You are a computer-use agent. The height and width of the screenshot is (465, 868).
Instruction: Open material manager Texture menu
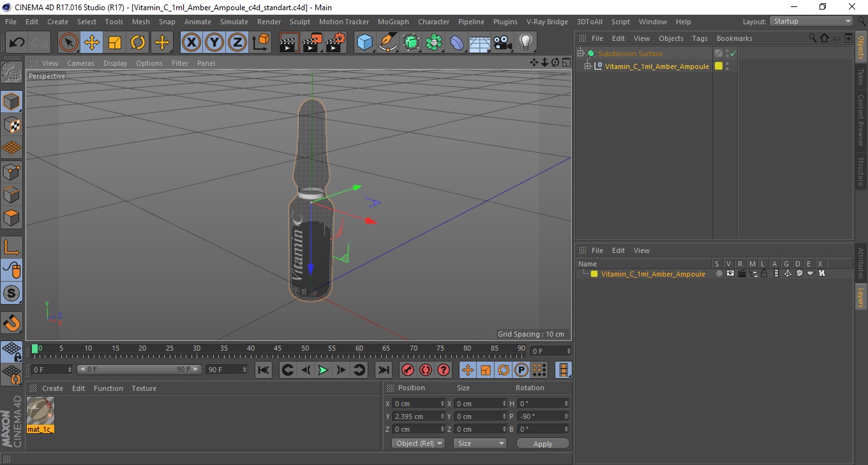144,388
